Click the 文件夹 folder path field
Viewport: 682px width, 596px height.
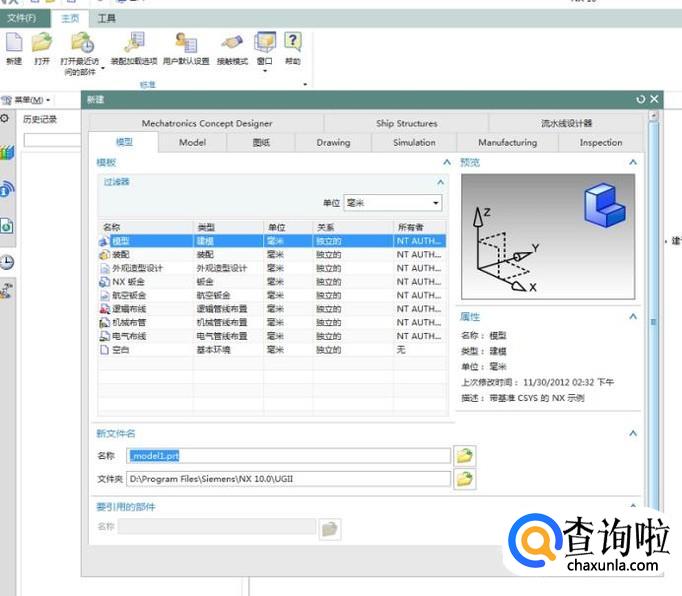(288, 479)
